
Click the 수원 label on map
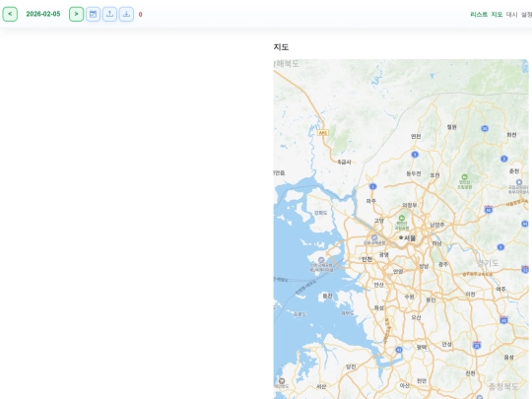point(409,297)
